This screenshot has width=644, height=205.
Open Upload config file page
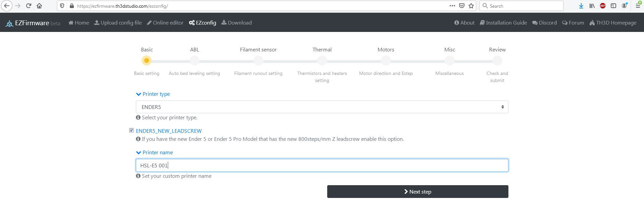click(118, 23)
